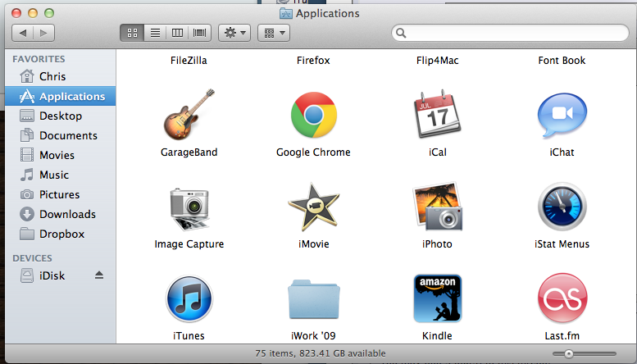Click the Firefox label

pyautogui.click(x=313, y=61)
